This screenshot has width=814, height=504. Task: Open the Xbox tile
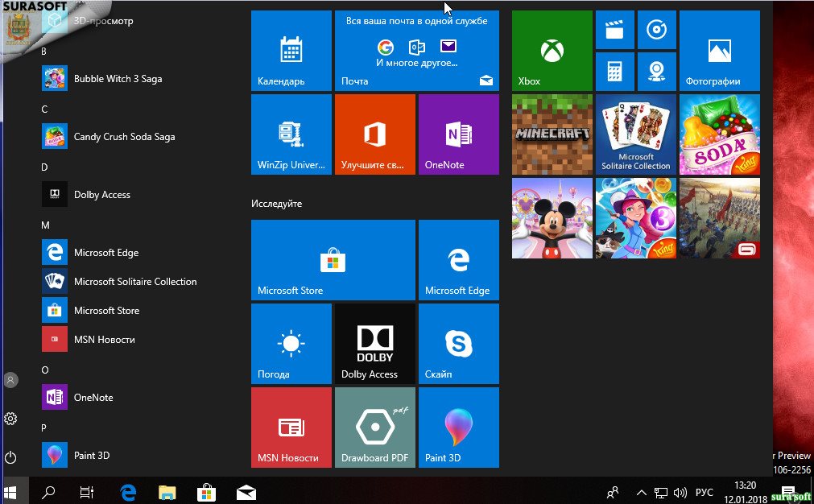click(552, 51)
